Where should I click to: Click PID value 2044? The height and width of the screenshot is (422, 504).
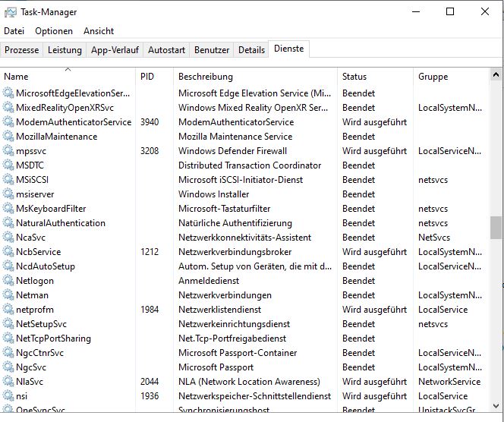(x=150, y=382)
